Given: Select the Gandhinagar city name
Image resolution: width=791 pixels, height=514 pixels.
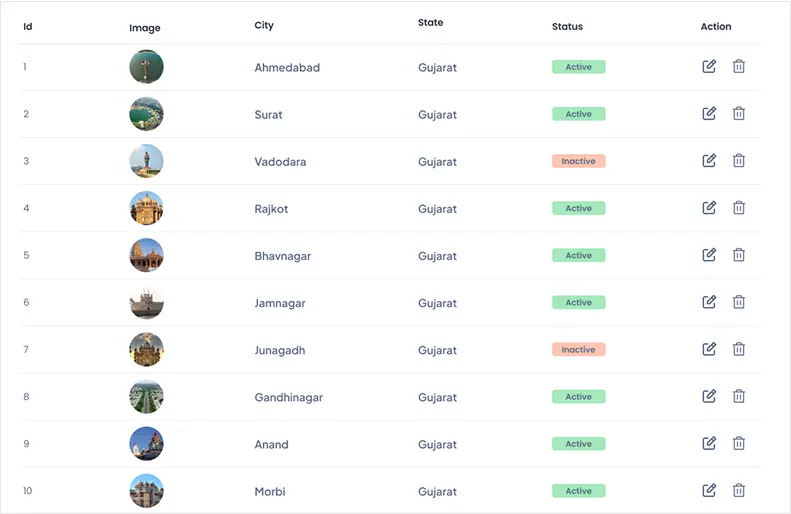Looking at the screenshot, I should (x=288, y=397).
